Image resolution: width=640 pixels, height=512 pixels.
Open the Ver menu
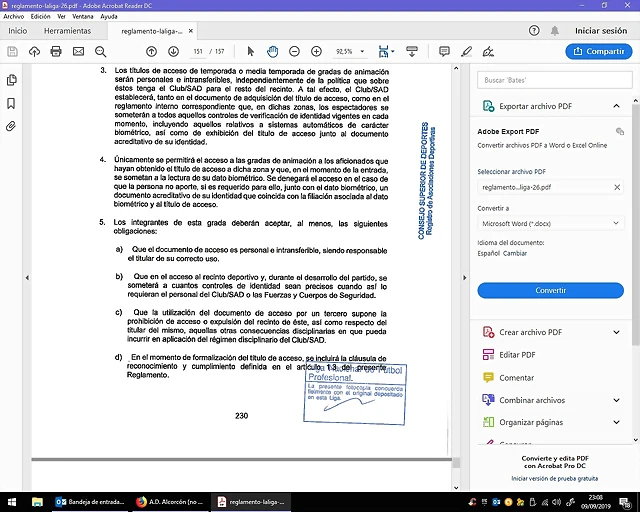[x=61, y=16]
